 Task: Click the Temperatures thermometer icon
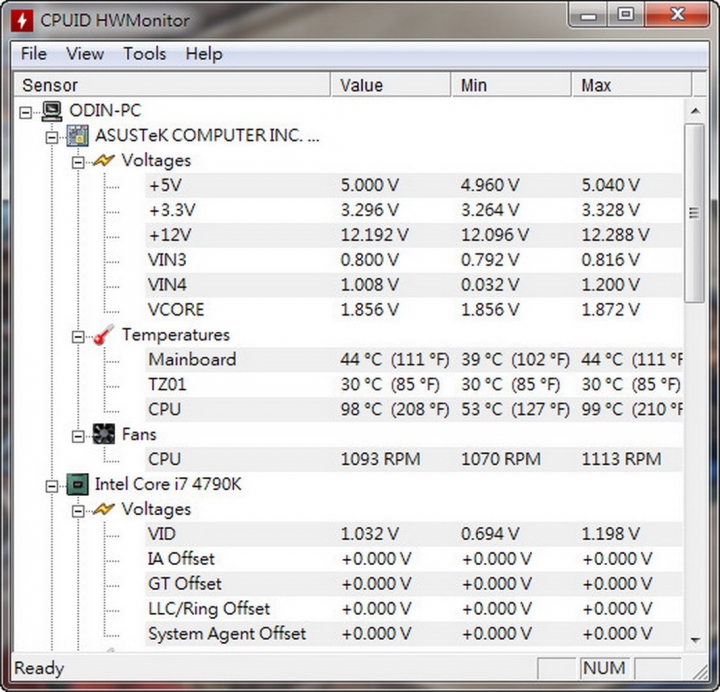103,335
